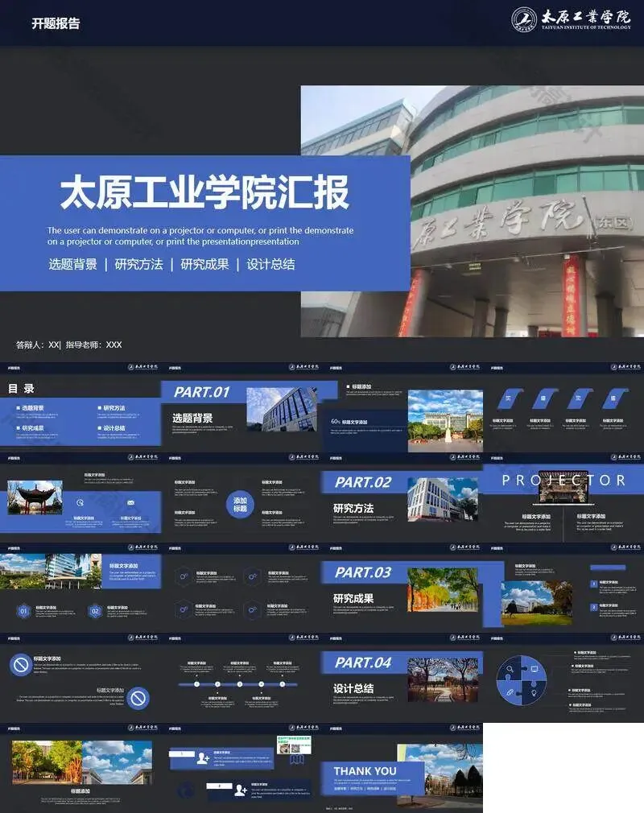Open the THANK YOU ending slide thumbnail
Image resolution: width=644 pixels, height=813 pixels.
[x=402, y=768]
